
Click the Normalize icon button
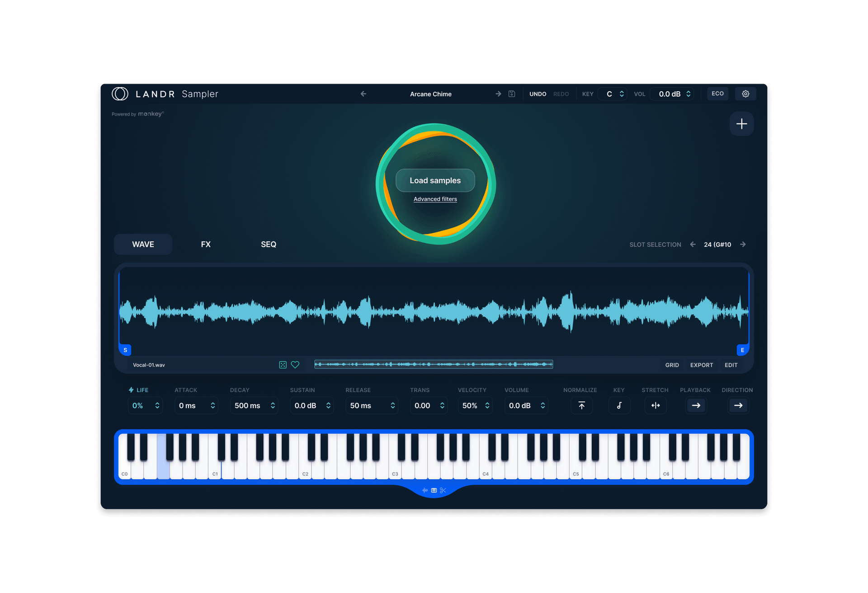582,405
